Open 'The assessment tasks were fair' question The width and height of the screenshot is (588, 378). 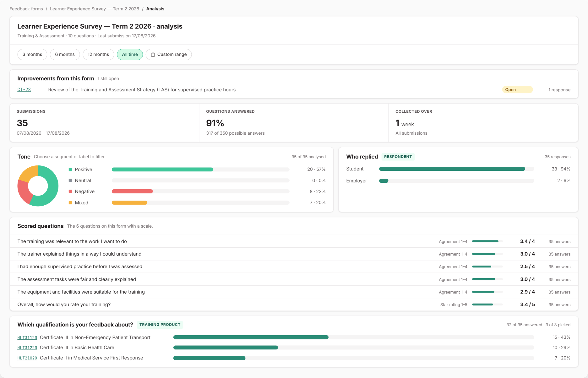click(x=294, y=279)
